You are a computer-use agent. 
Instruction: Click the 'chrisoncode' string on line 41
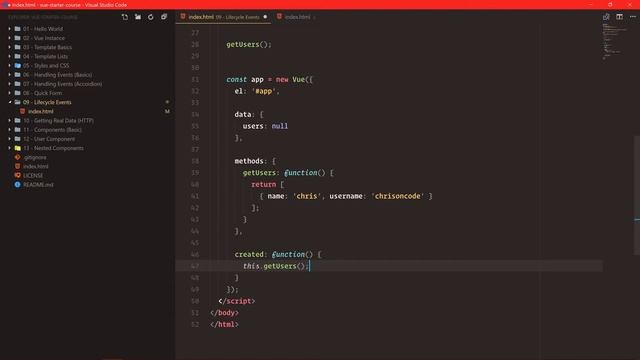pyautogui.click(x=398, y=196)
